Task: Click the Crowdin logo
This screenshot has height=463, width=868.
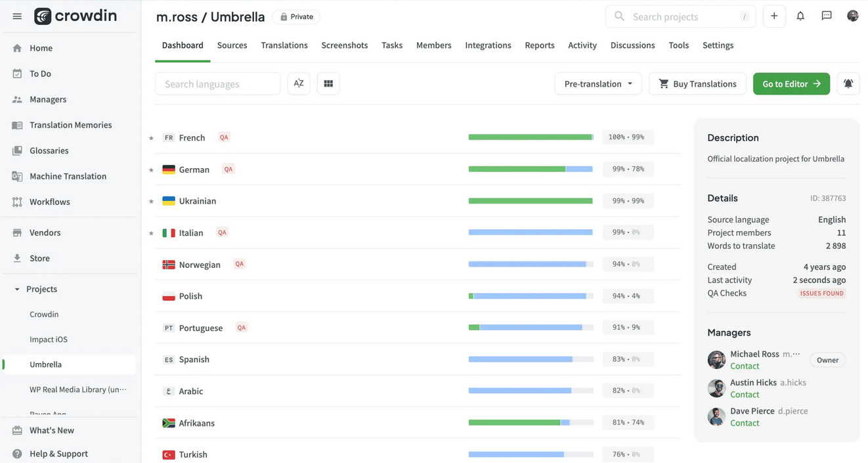Action: tap(76, 16)
